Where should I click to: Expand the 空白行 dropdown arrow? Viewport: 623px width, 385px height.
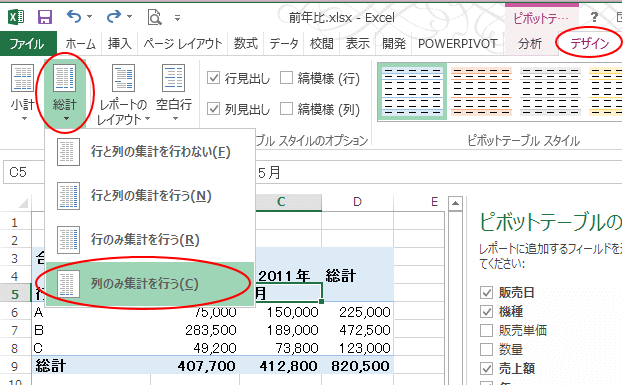click(x=175, y=118)
